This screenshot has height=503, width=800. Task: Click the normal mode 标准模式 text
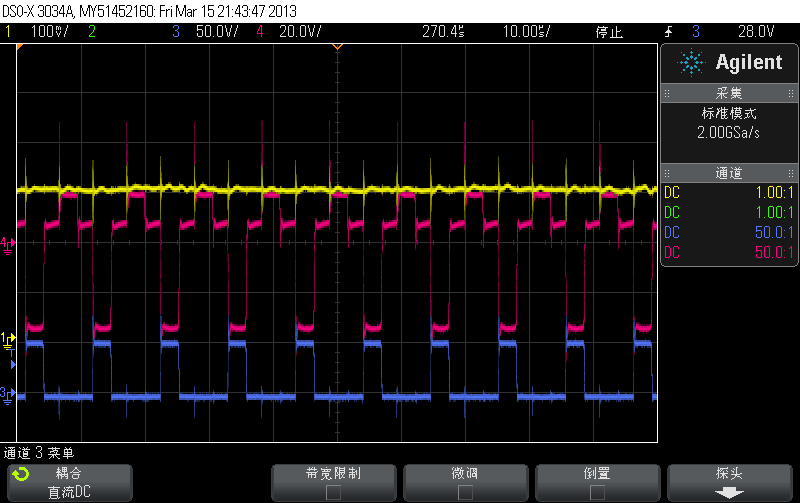pos(729,113)
